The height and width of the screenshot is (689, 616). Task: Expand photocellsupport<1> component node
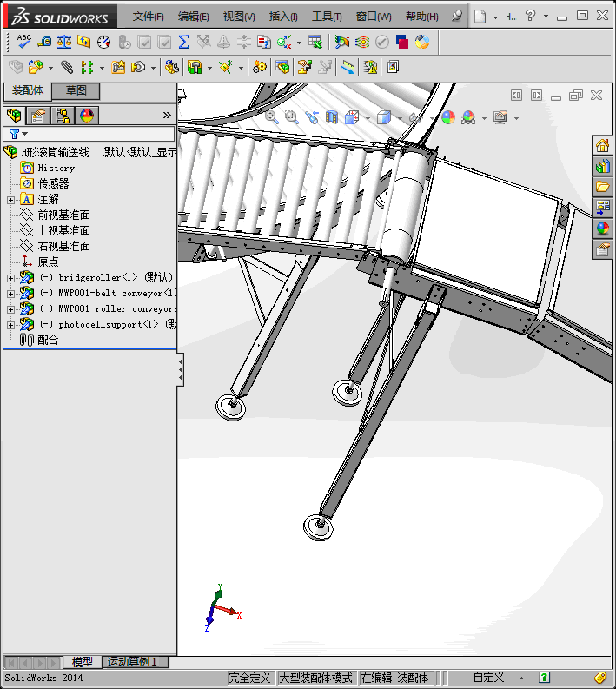(x=11, y=325)
